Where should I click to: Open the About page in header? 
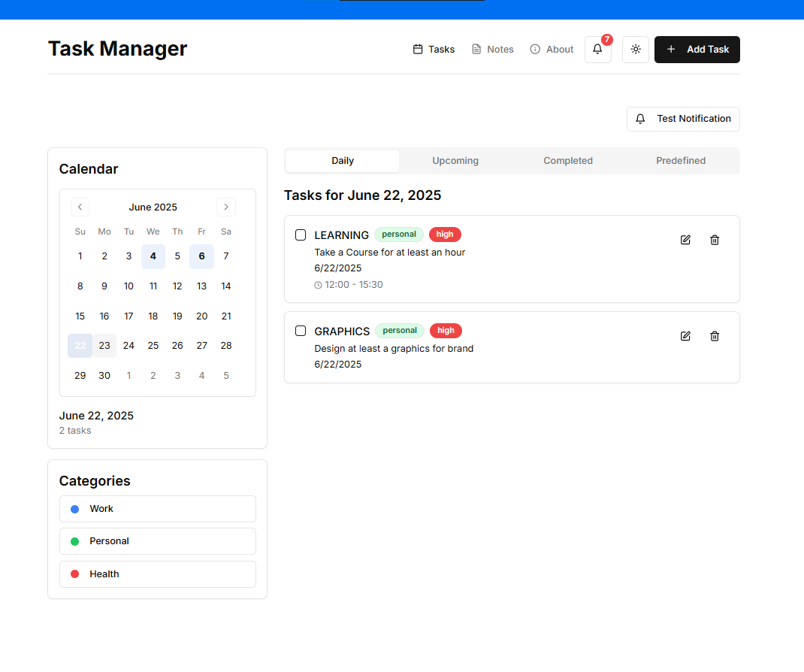click(552, 50)
